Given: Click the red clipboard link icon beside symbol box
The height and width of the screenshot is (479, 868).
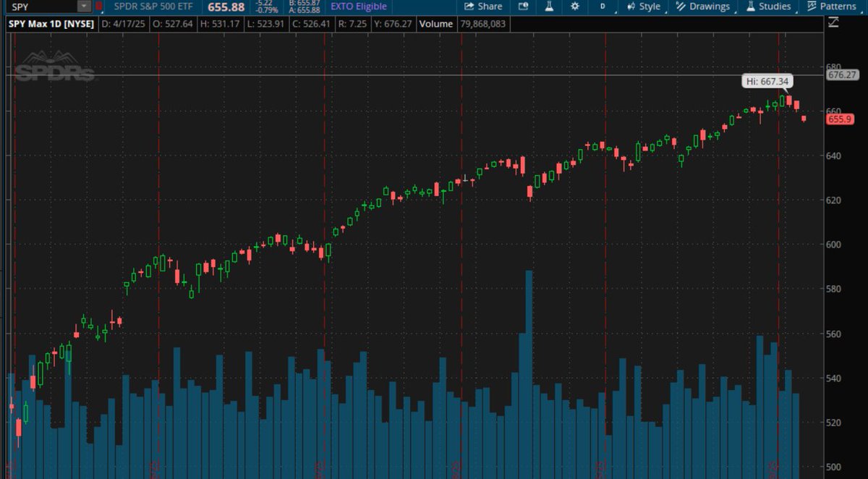Looking at the screenshot, I should pos(99,7).
